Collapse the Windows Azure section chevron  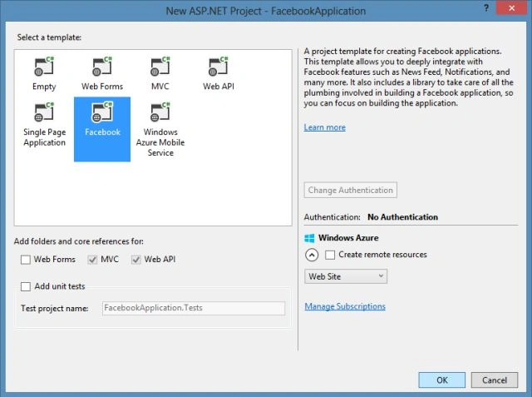312,255
